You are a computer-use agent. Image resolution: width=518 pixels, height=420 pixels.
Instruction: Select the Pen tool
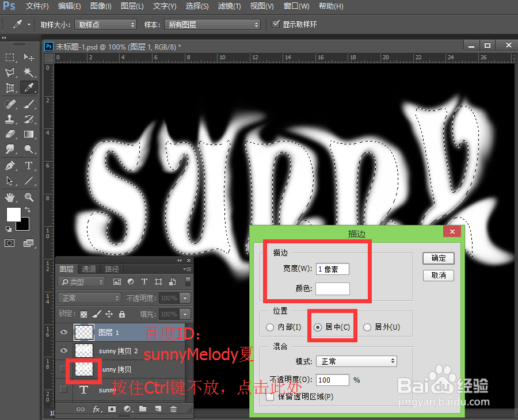tap(10, 166)
